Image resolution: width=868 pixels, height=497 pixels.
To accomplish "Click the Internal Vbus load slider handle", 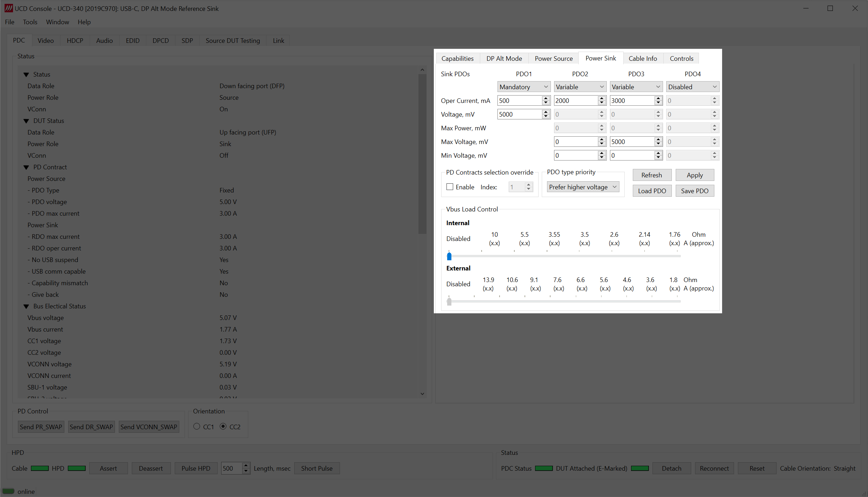I will (449, 256).
